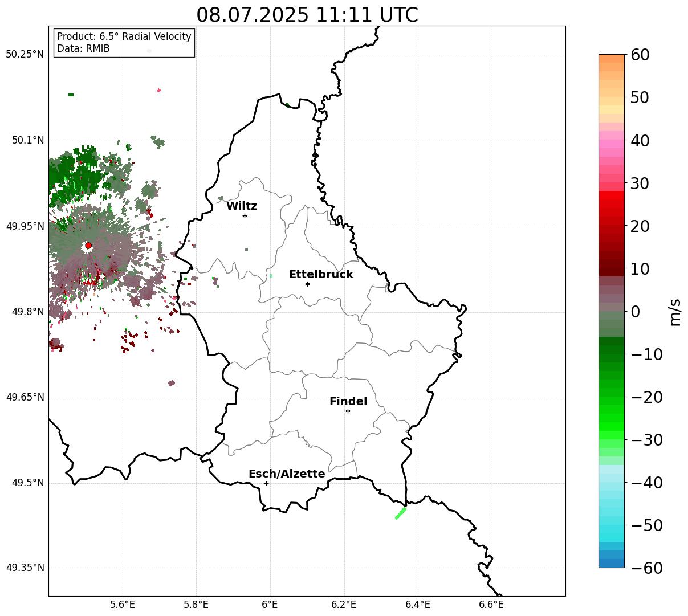Click the 6.2°E longitude label
Viewport: 688px width, 616px height.
(x=344, y=605)
